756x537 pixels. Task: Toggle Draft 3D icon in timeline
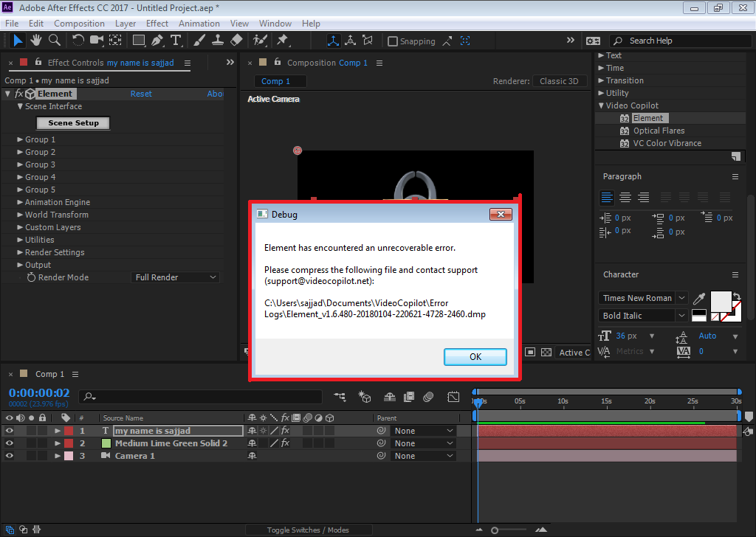point(365,397)
